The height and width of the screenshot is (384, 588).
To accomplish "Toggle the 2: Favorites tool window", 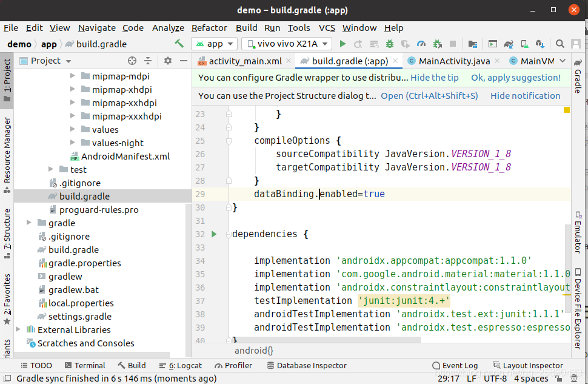I will click(7, 299).
